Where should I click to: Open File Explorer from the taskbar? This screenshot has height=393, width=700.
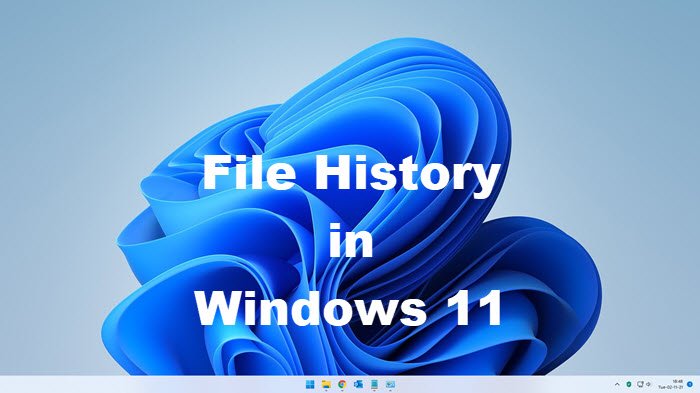click(326, 384)
